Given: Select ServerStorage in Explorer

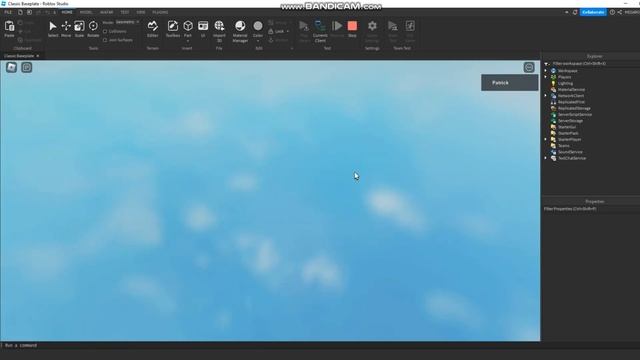Looking at the screenshot, I should coord(570,121).
